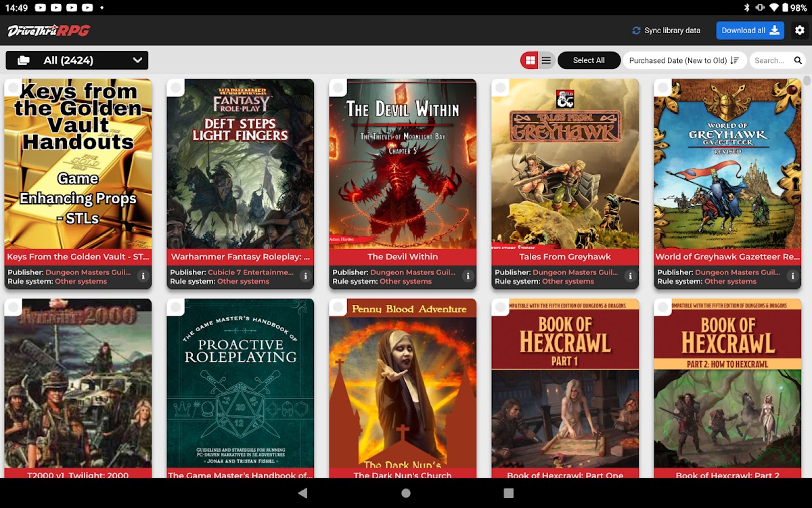Switch to grid view layout
This screenshot has width=812, height=508.
coord(530,60)
